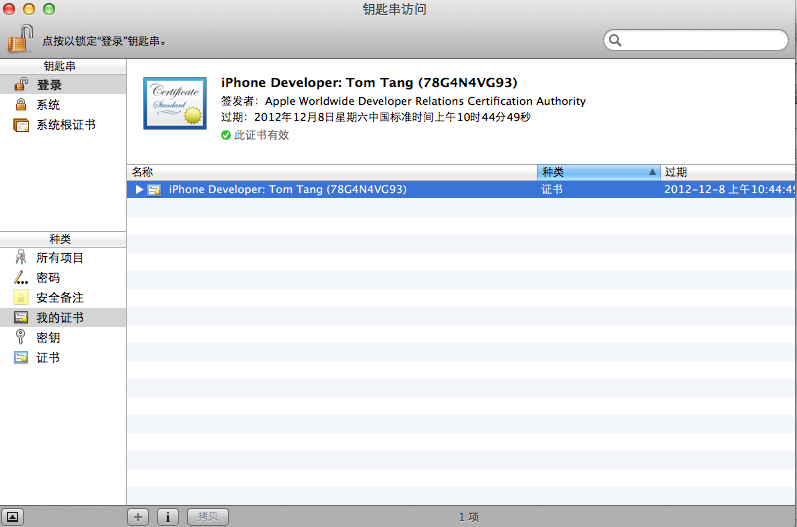
Task: Select 所有项目 category label
Action: tap(60, 258)
